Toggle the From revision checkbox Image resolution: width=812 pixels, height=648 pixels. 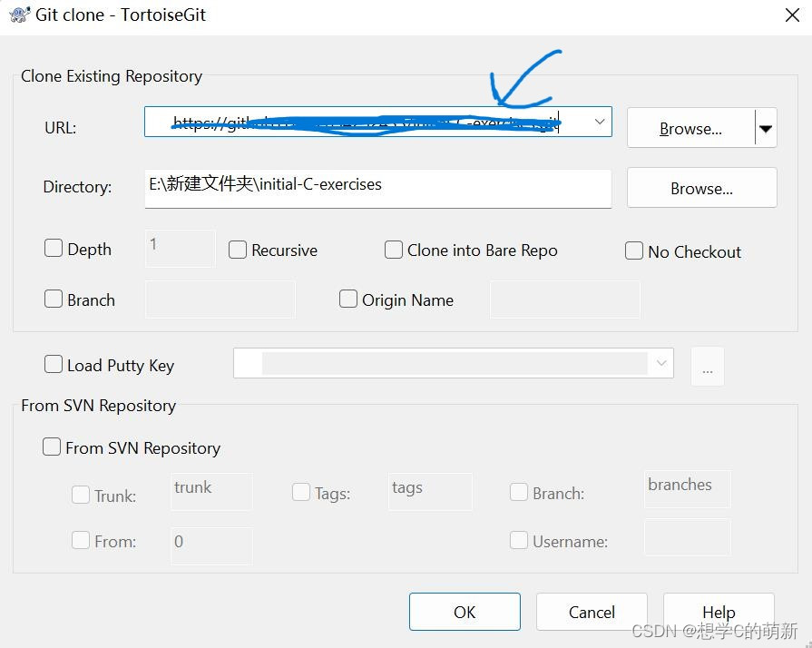(x=80, y=540)
